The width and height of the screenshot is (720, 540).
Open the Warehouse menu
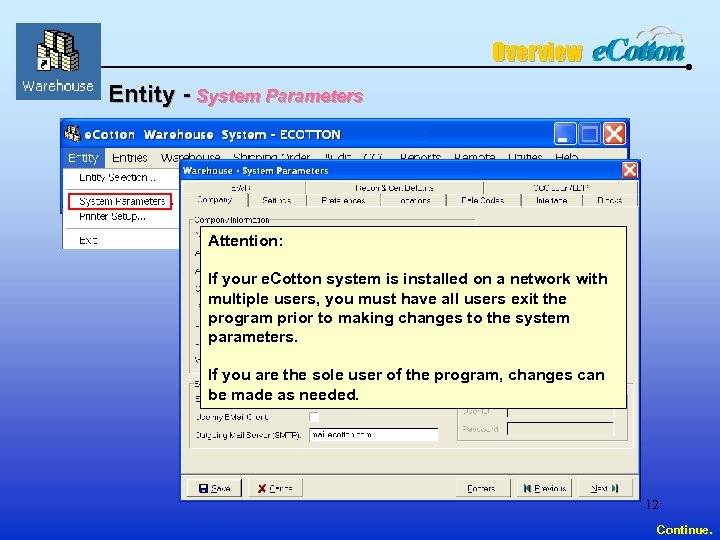tap(190, 156)
